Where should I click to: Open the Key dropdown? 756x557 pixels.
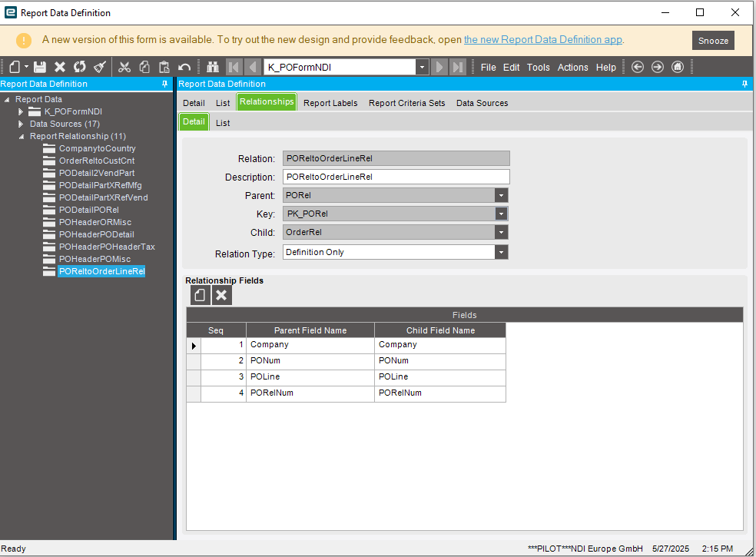[x=502, y=214]
